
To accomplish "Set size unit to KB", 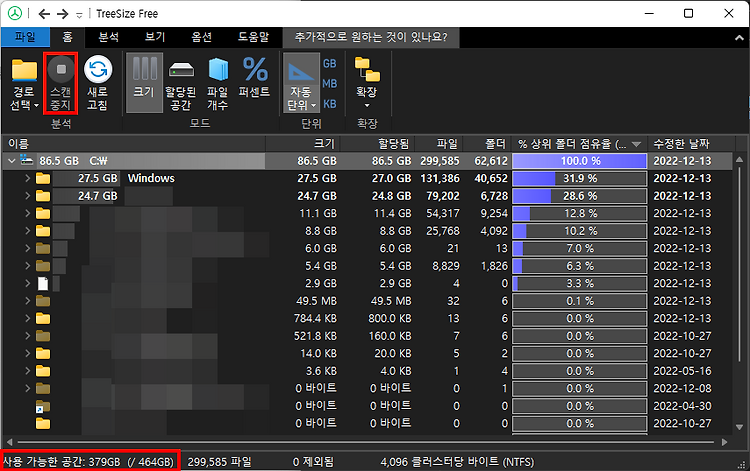I will (x=329, y=104).
